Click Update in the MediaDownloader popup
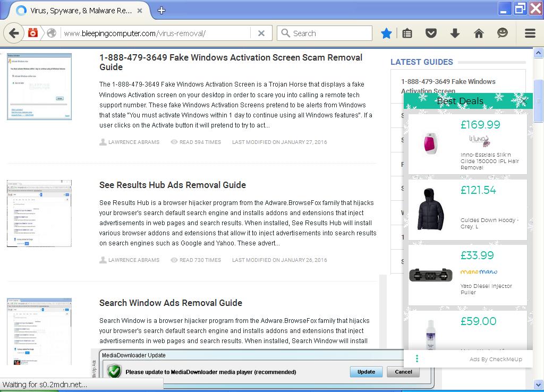 (366, 372)
